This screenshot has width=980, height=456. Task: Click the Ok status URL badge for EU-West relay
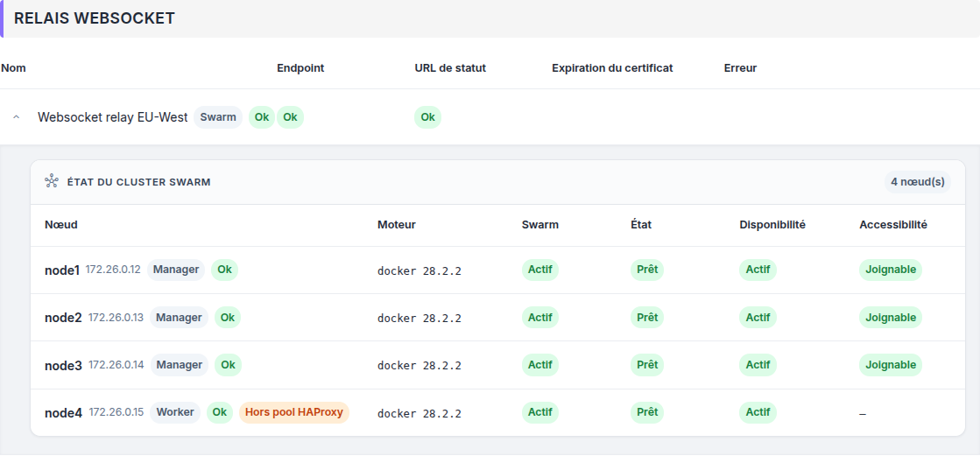427,117
